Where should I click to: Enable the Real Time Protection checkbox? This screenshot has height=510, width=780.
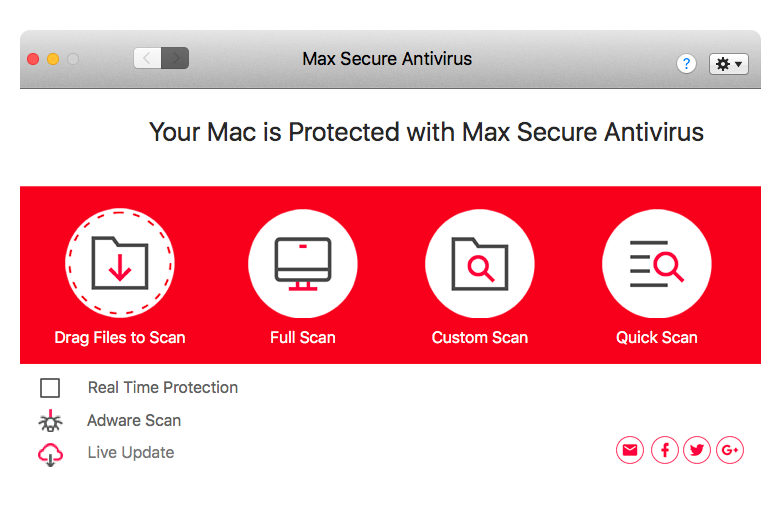point(50,388)
